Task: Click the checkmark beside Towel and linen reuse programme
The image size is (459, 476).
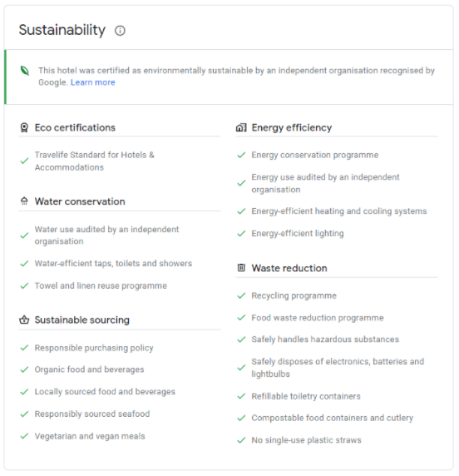Action: point(24,285)
